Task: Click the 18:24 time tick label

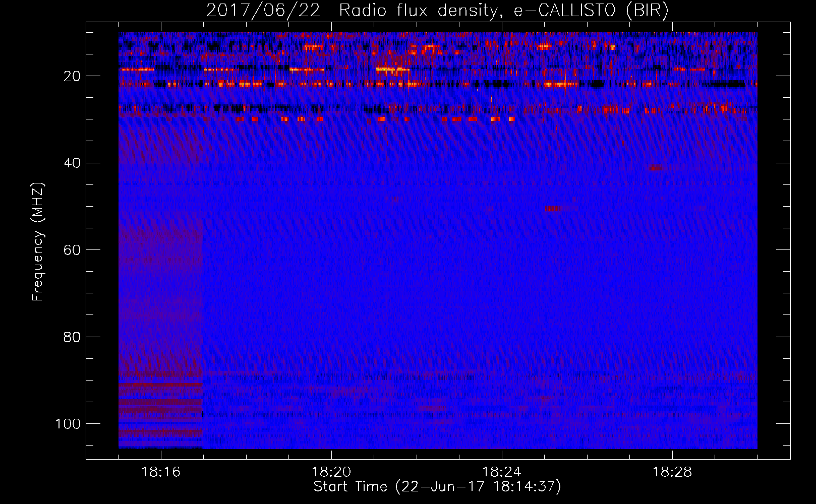Action: click(x=502, y=472)
